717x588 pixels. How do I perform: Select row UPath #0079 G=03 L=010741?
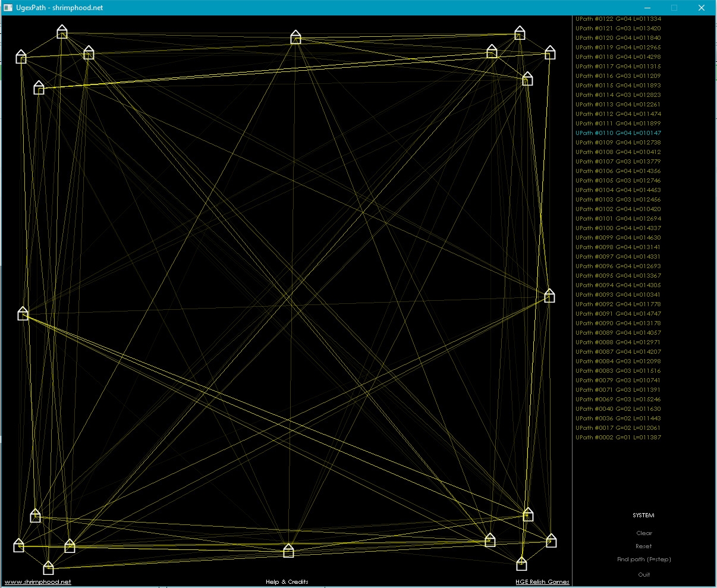pyautogui.click(x=618, y=381)
